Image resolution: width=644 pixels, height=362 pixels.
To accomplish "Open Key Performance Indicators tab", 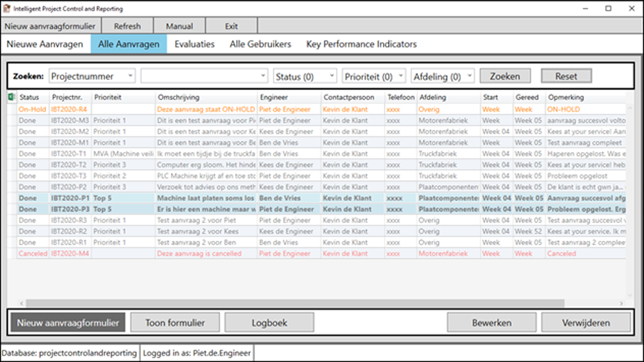I will [x=361, y=44].
